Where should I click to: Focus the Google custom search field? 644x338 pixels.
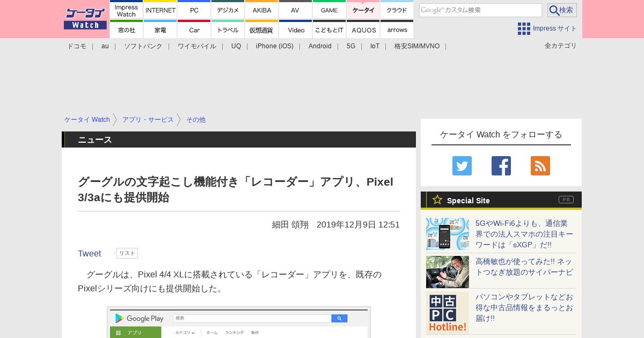pyautogui.click(x=480, y=10)
